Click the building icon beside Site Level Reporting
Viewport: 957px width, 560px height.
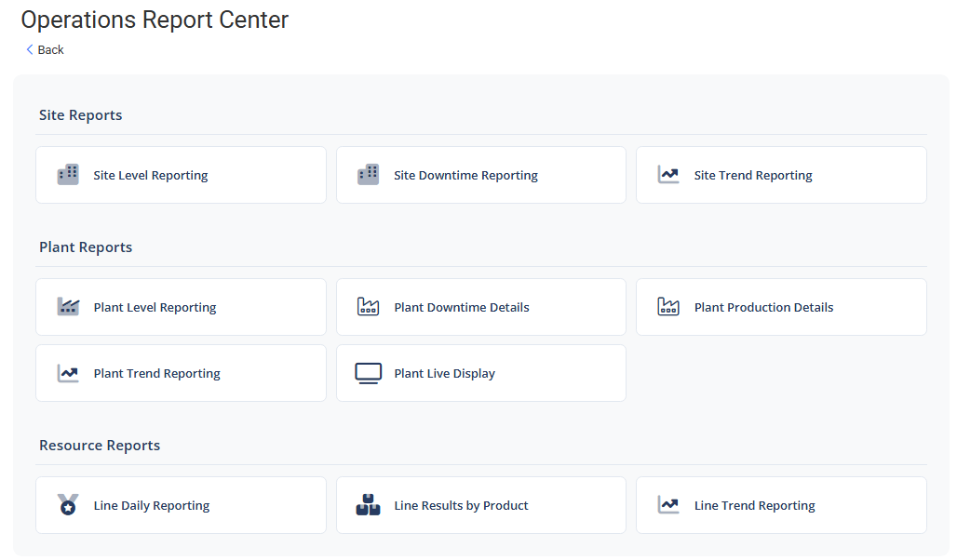(68, 175)
